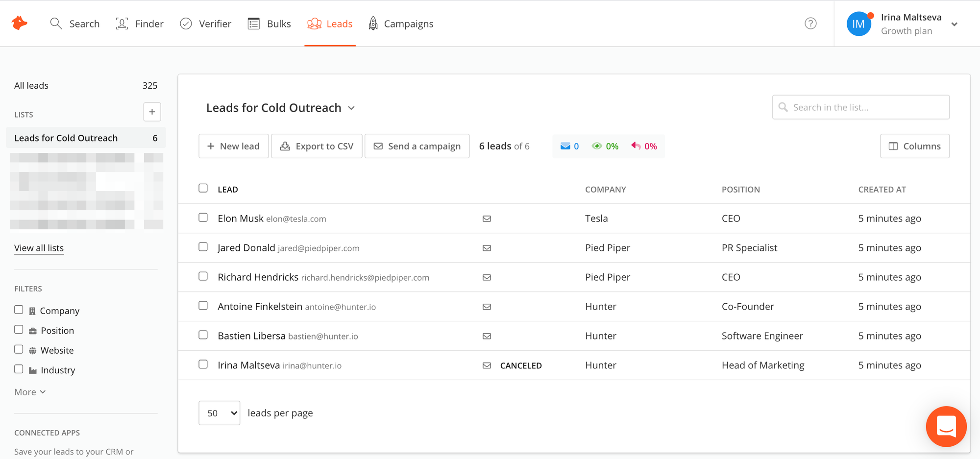Enable the Company filter checkbox

coord(19,310)
